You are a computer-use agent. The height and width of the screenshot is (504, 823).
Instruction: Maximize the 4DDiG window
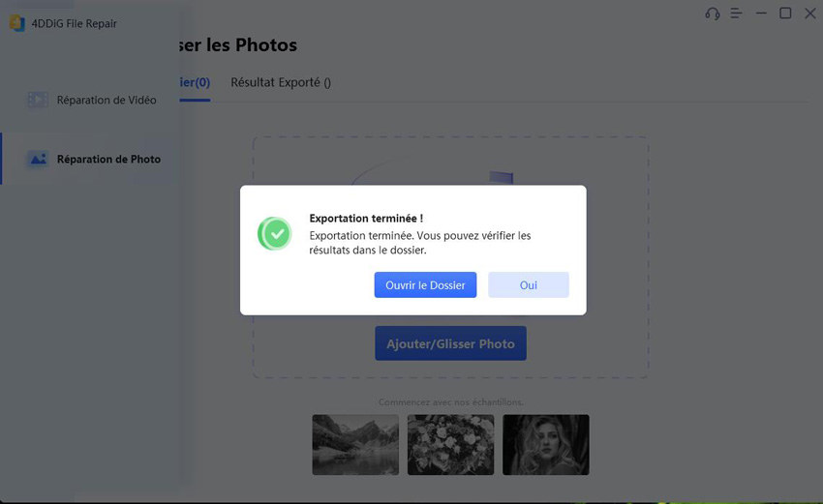click(785, 14)
